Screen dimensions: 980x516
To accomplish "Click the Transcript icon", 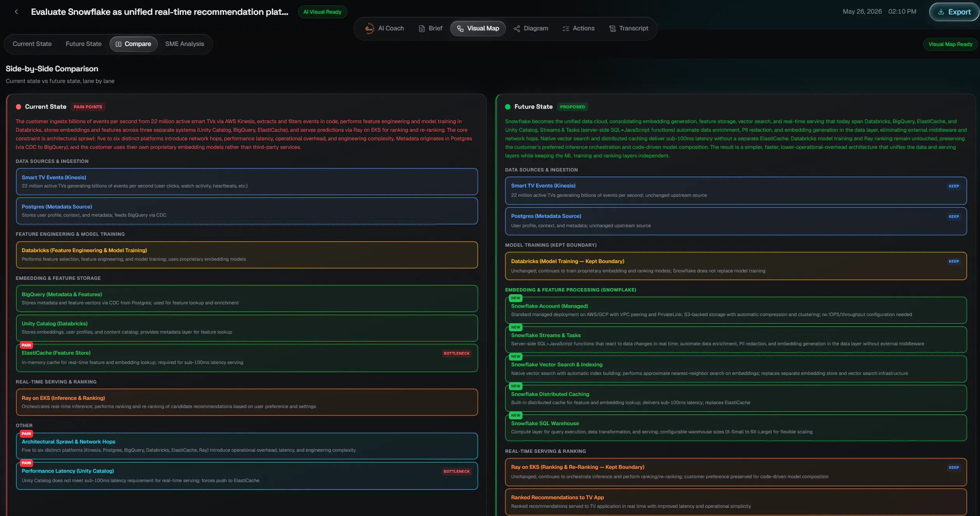I will coord(612,28).
